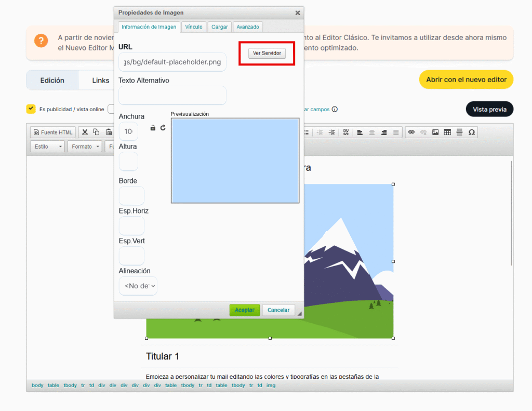This screenshot has width=532, height=411.
Task: Select the Cargar tab
Action: point(220,27)
